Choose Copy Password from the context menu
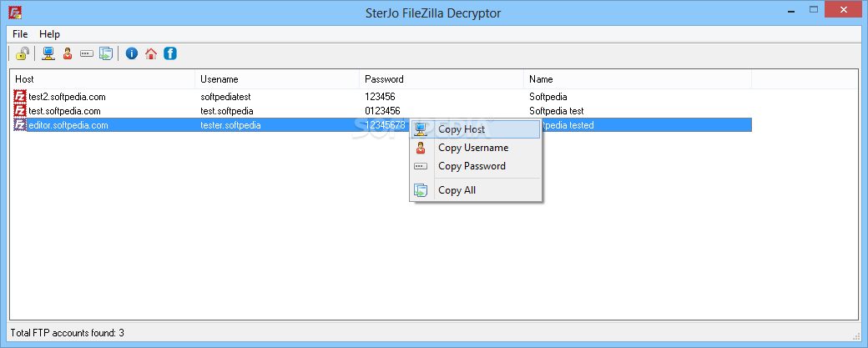The image size is (868, 348). pos(476,166)
